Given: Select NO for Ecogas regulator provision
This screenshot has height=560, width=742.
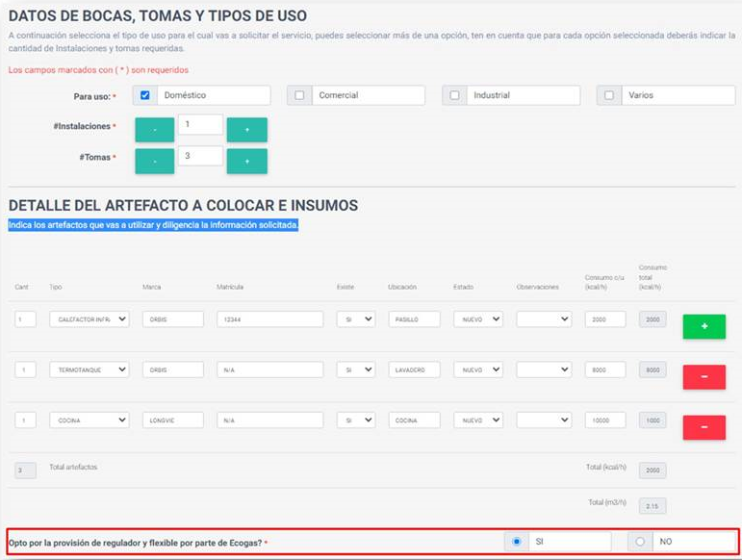Looking at the screenshot, I should click(640, 542).
